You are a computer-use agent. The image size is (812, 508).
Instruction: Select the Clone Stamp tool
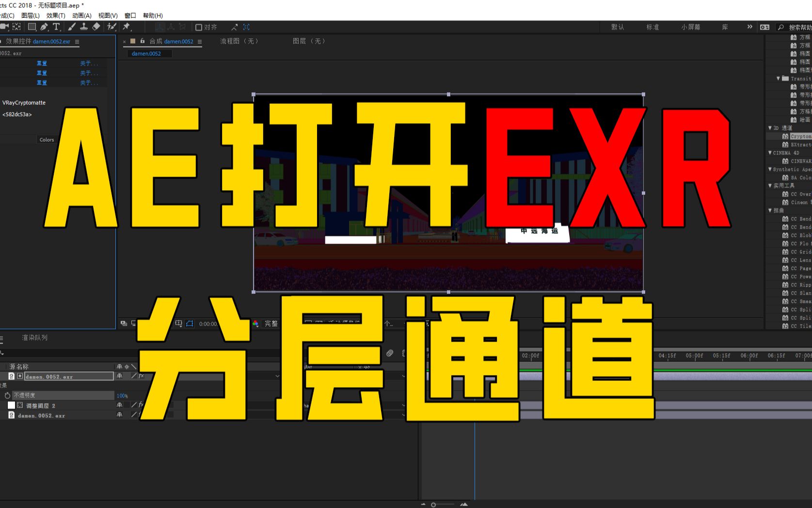(84, 27)
